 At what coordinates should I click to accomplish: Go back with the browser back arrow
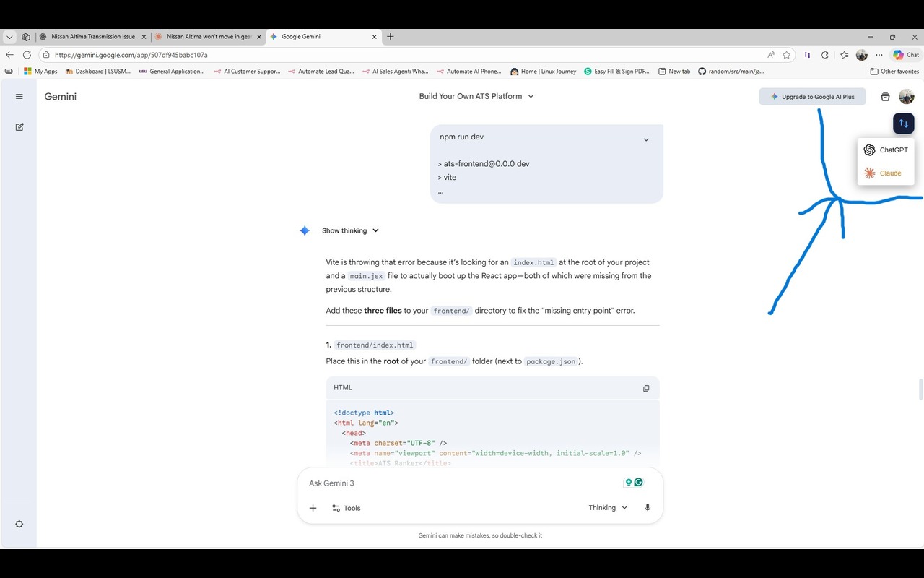9,55
